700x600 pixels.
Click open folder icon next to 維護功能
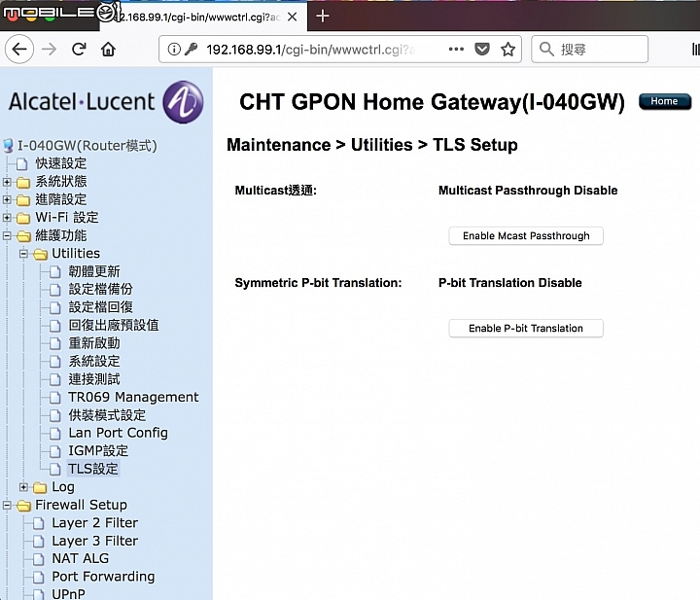[x=23, y=236]
